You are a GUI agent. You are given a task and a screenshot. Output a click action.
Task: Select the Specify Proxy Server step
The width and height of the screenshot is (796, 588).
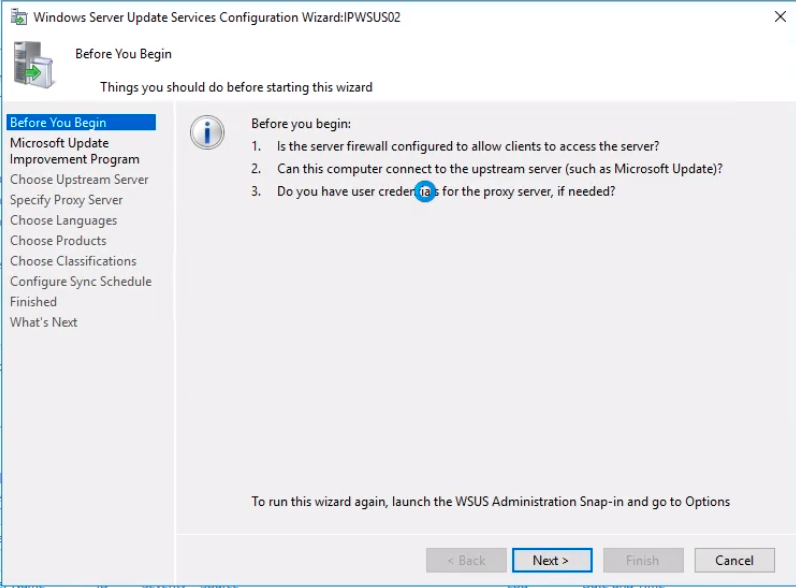point(66,200)
